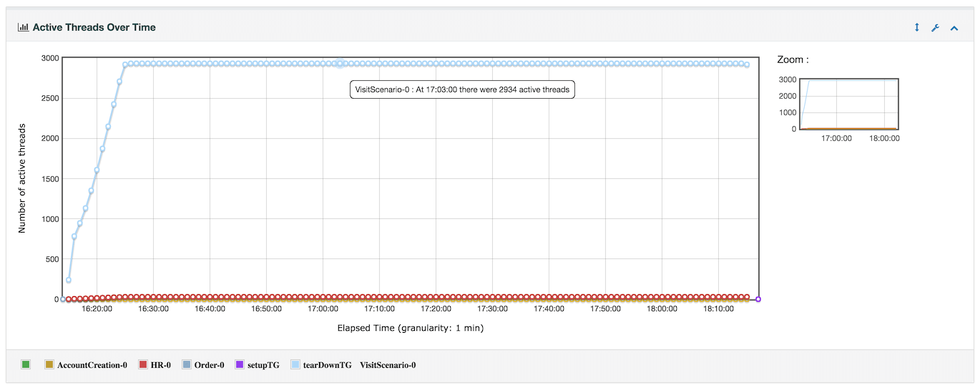Click the tearDownTG legend label
Image resolution: width=980 pixels, height=388 pixels.
[328, 365]
